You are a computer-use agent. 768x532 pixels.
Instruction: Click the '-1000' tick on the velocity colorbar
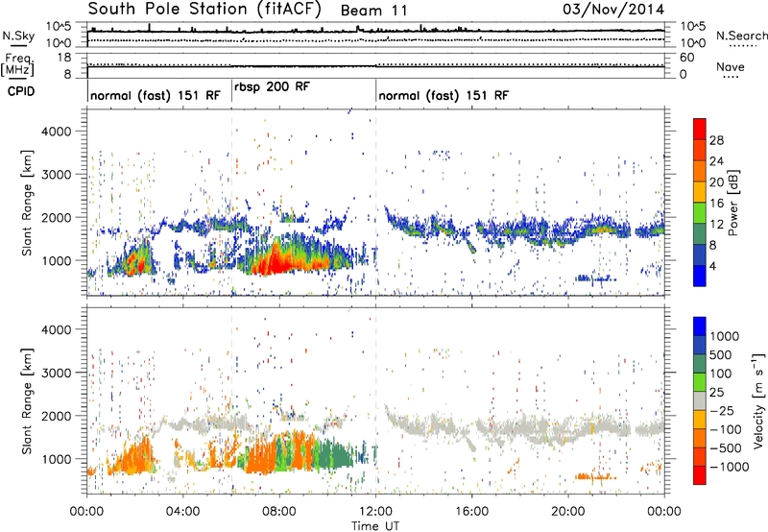(x=730, y=467)
